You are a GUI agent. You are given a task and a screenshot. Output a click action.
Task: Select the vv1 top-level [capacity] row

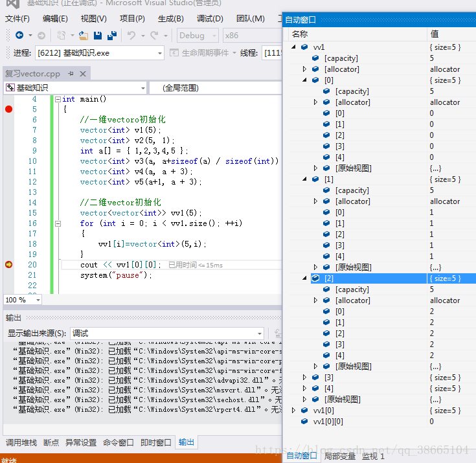[x=383, y=58]
